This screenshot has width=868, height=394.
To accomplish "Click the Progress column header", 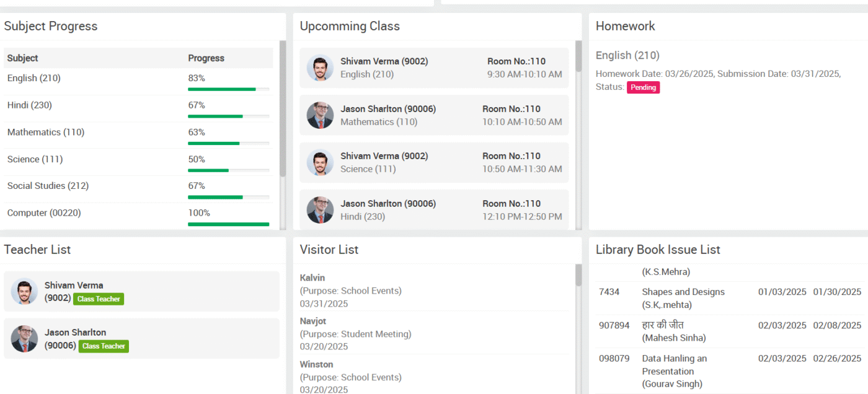I will coord(206,58).
